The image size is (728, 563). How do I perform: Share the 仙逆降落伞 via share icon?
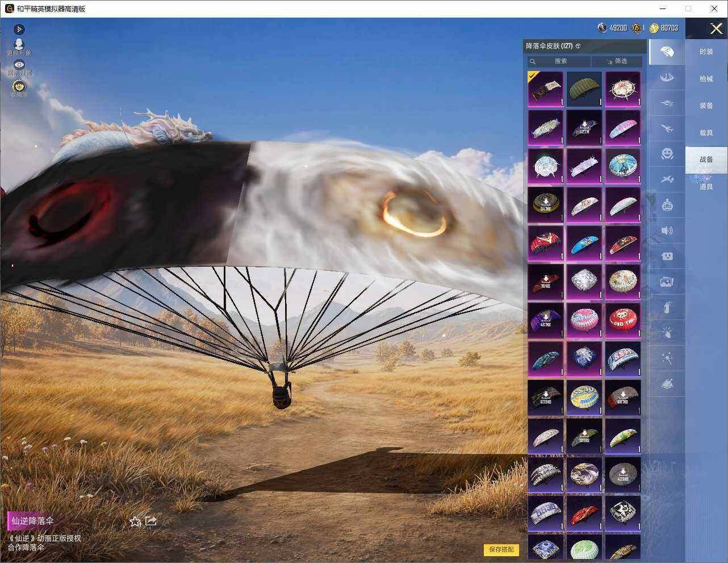pyautogui.click(x=151, y=520)
